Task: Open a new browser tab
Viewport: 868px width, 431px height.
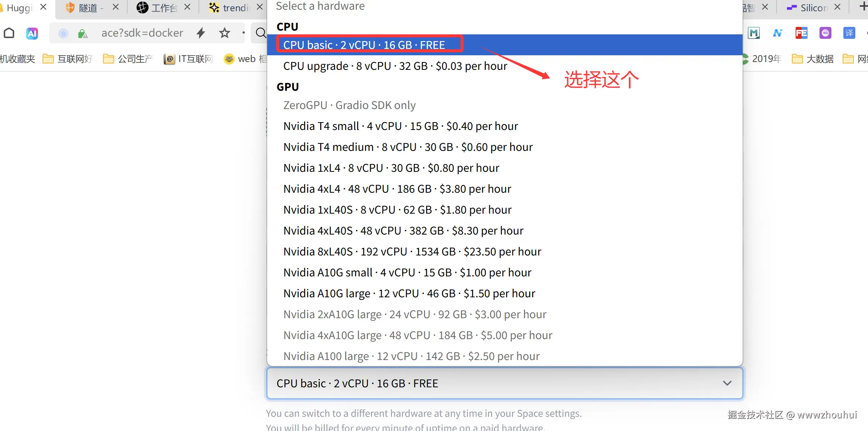Action: tap(863, 6)
